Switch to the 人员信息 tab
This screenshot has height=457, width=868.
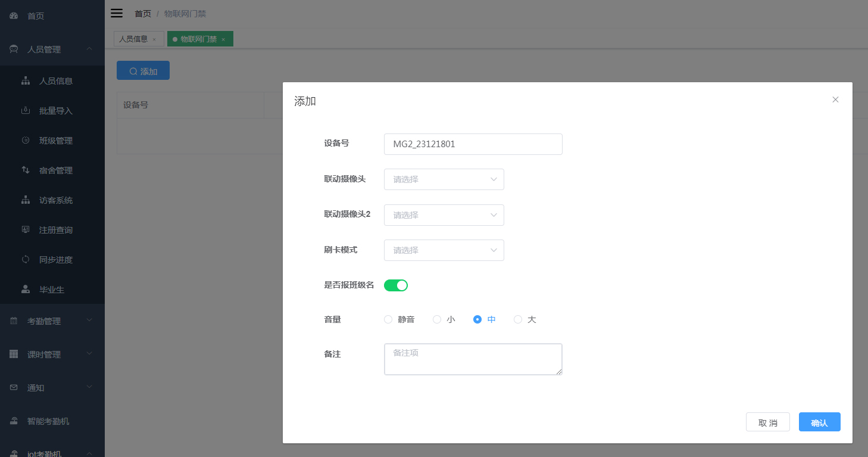pos(134,38)
